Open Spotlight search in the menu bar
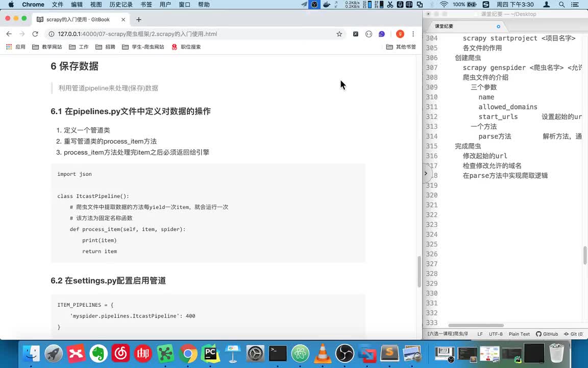 (562, 5)
